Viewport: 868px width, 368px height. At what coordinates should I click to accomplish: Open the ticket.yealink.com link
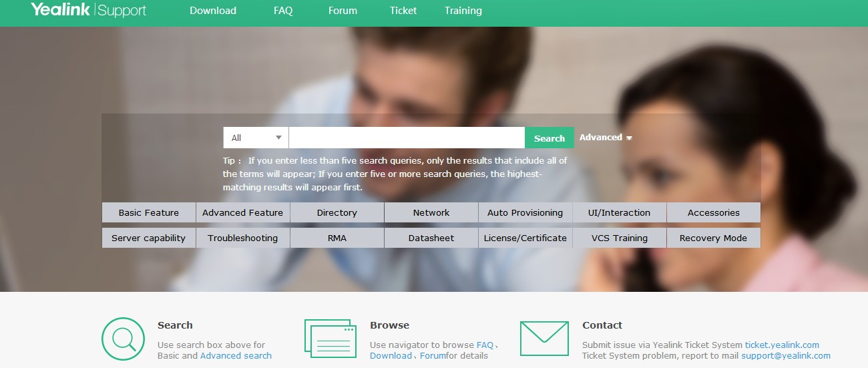coord(782,345)
